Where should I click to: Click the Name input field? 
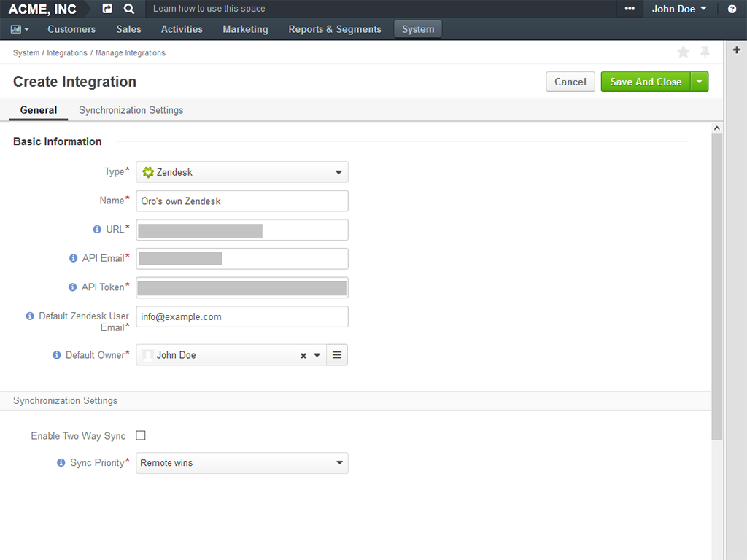click(242, 201)
